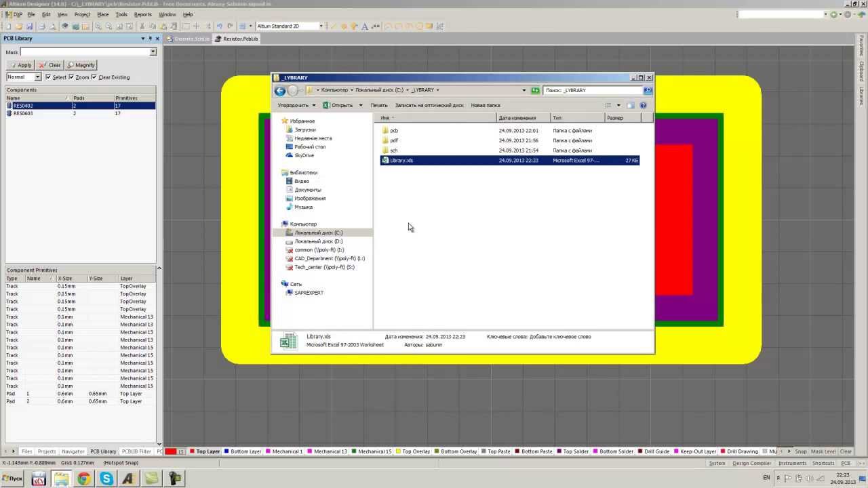The height and width of the screenshot is (488, 868).
Task: Click the Open document folder icon in Altium toolbar
Action: (19, 26)
